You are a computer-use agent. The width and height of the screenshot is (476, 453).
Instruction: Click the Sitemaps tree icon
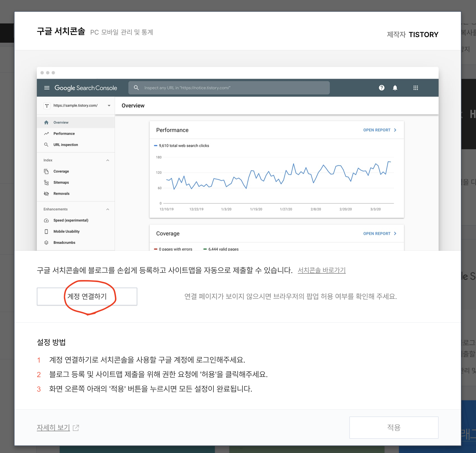pyautogui.click(x=46, y=182)
